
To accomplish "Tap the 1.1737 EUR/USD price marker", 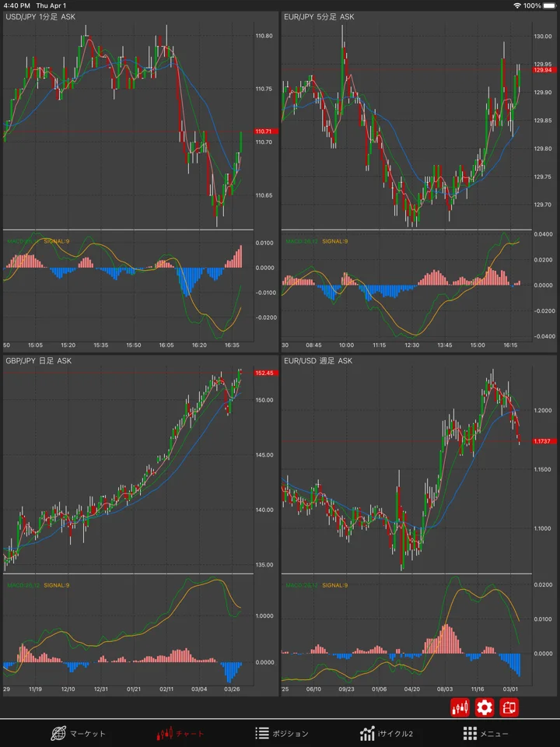I will pyautogui.click(x=544, y=441).
